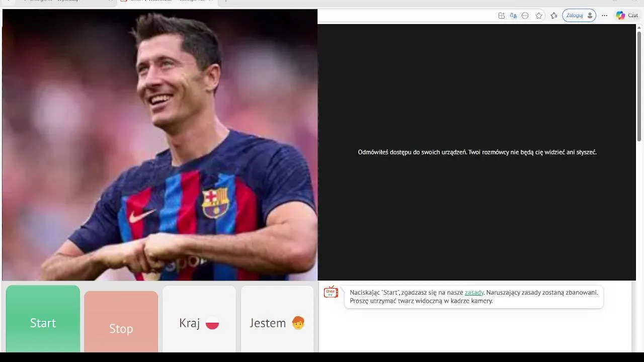
Task: Click the browser split screen icon
Action: click(502, 16)
